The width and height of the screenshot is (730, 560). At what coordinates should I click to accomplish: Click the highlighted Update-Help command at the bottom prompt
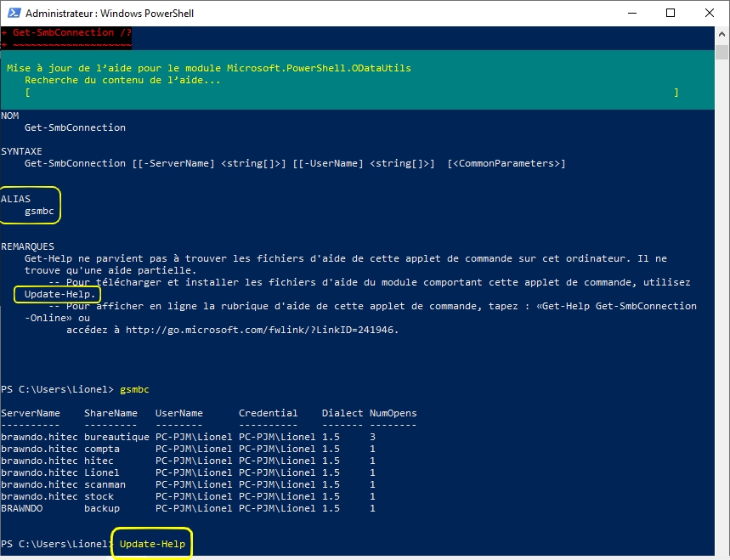[151, 542]
